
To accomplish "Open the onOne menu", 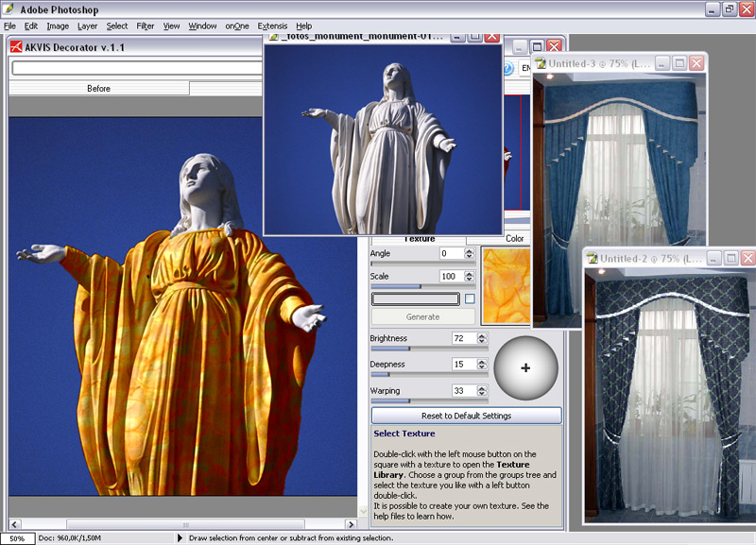I will click(237, 26).
